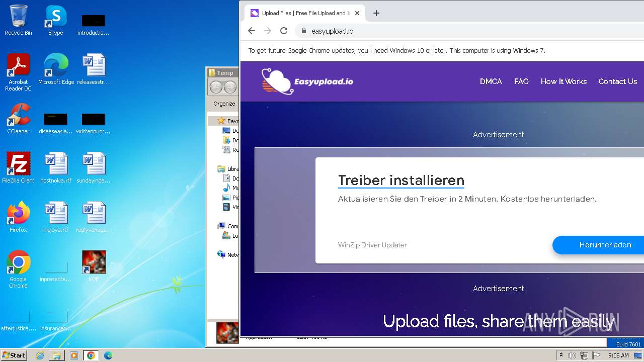Open the replyvarious document icon

(x=94, y=217)
